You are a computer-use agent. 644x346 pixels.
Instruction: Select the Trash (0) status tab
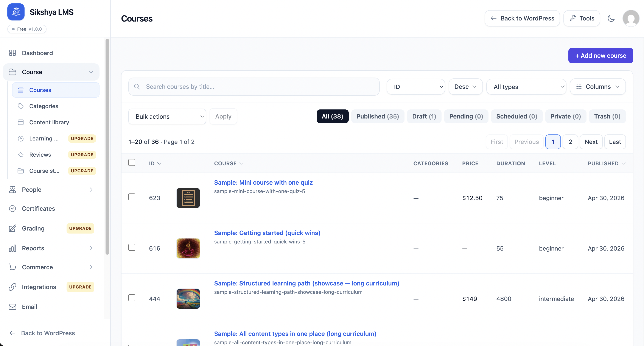pyautogui.click(x=607, y=116)
